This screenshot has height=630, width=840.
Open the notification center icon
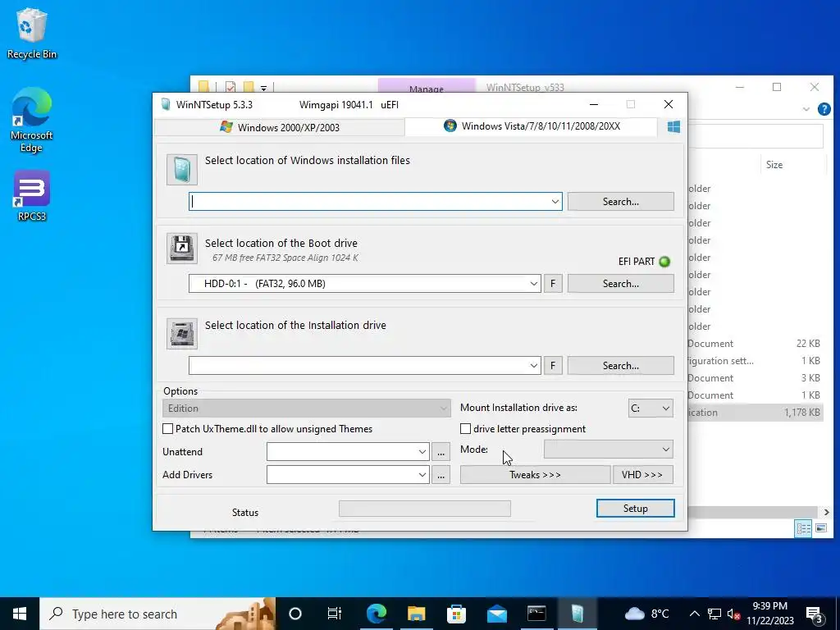814,614
